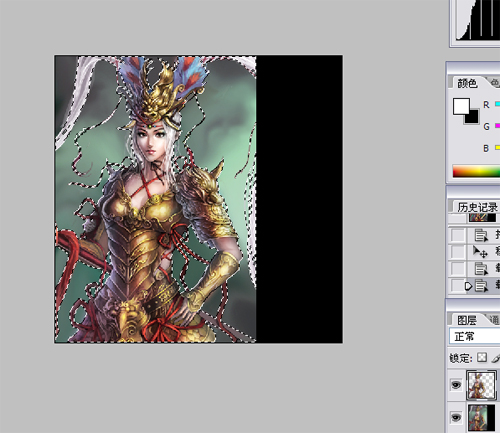
Task: Pick a color from the color ramp
Action: pos(476,171)
